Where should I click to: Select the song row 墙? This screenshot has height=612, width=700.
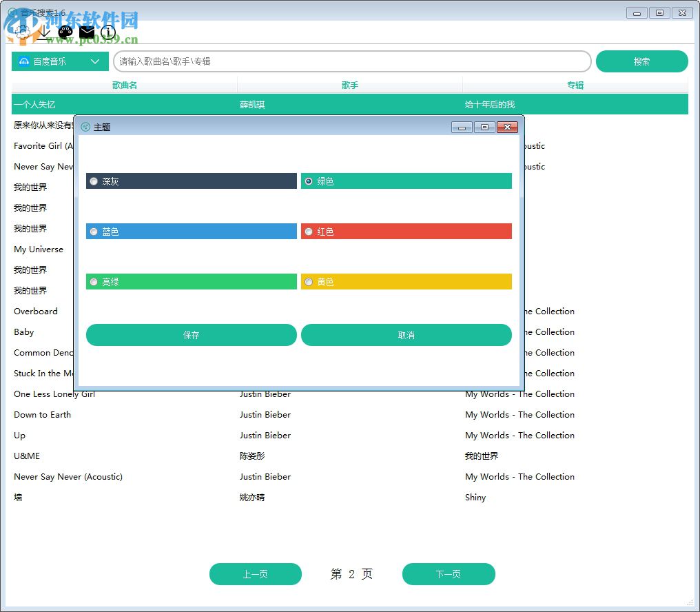(349, 497)
